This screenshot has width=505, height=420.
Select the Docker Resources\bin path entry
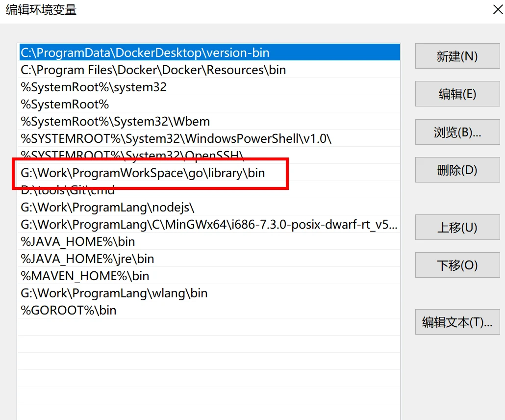click(x=153, y=70)
